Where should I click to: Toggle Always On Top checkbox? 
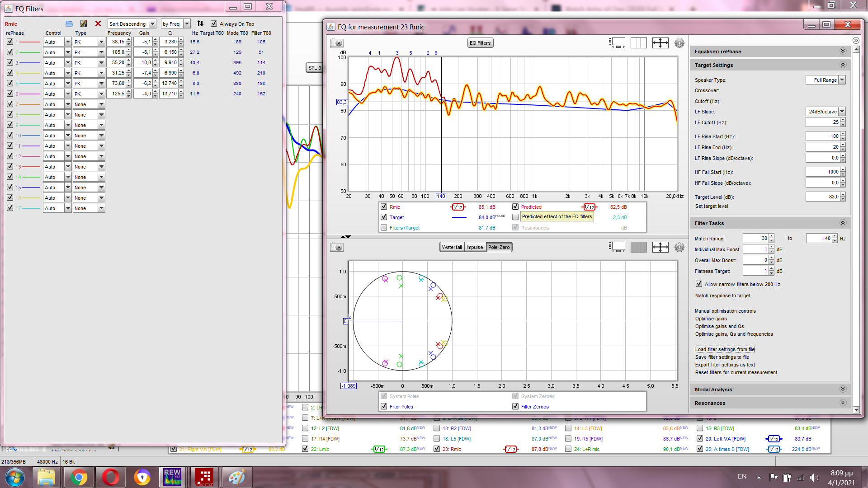click(x=214, y=24)
